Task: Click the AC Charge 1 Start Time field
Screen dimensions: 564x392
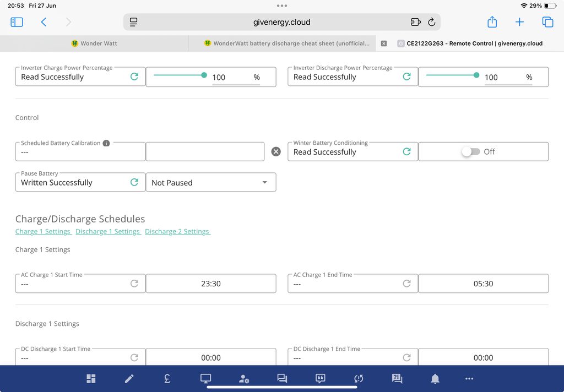Action: [210, 284]
